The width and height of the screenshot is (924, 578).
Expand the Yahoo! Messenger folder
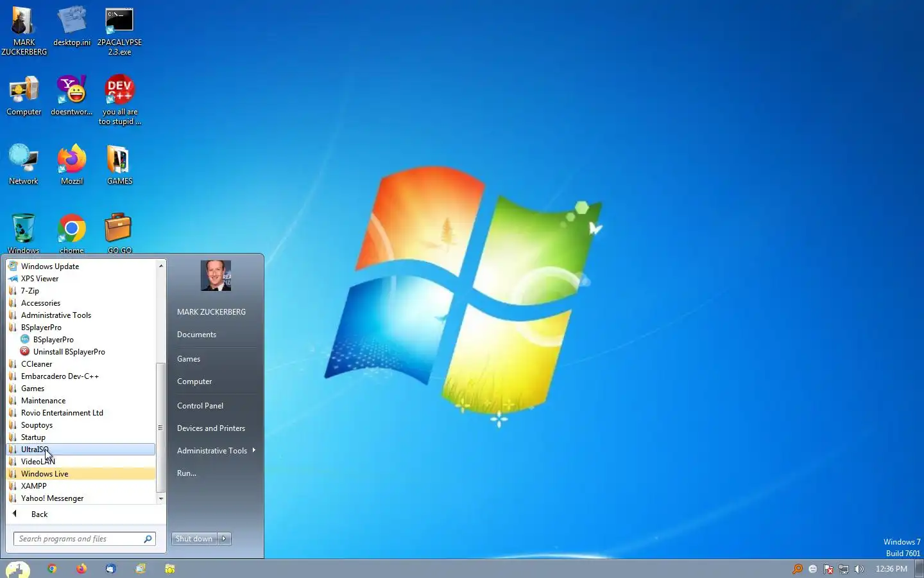(81, 498)
